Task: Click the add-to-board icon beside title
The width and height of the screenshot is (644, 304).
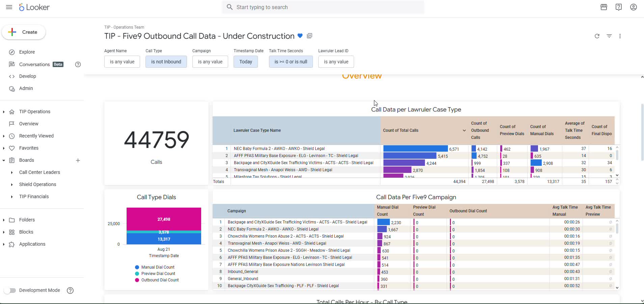Action: (x=310, y=36)
